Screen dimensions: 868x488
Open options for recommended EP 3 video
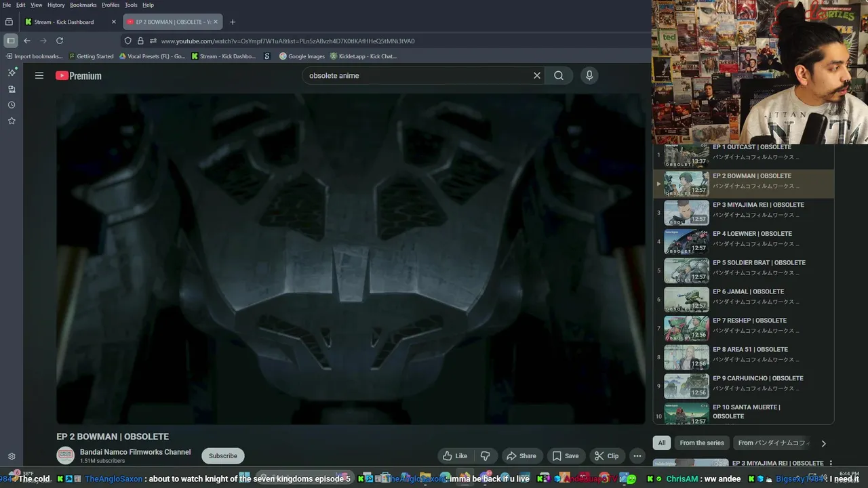pos(831,464)
